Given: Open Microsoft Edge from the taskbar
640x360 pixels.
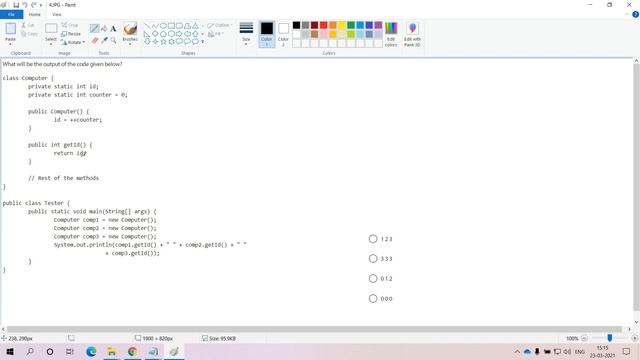Looking at the screenshot, I should pos(91,351).
